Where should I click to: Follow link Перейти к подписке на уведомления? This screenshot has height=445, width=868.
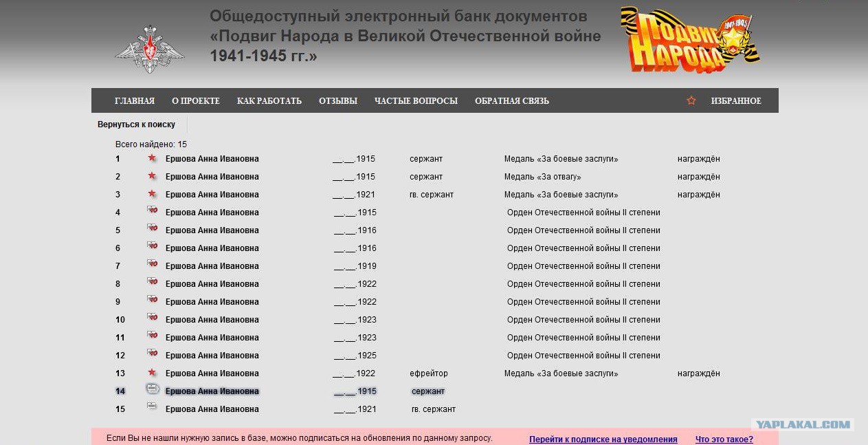[x=603, y=439]
